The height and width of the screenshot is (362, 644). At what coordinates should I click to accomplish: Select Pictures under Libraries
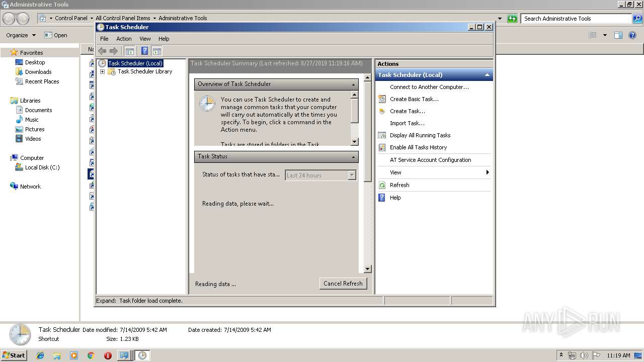click(x=35, y=129)
